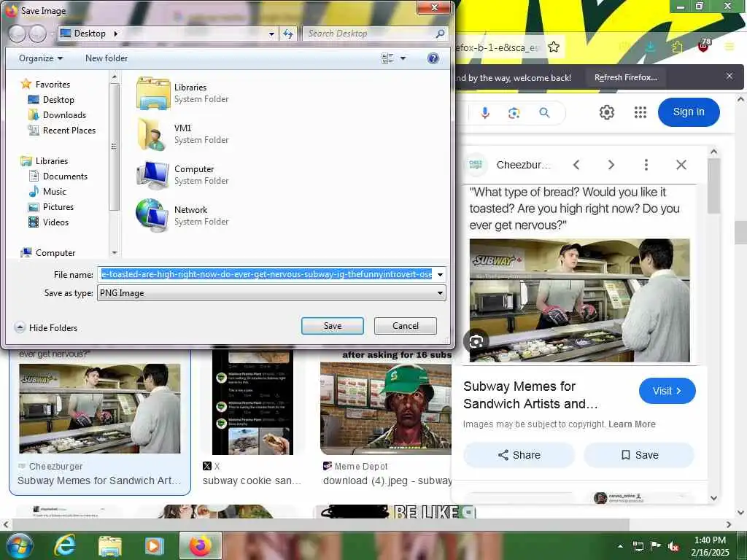
Task: Click the Cancel button in dialog
Action: click(406, 326)
